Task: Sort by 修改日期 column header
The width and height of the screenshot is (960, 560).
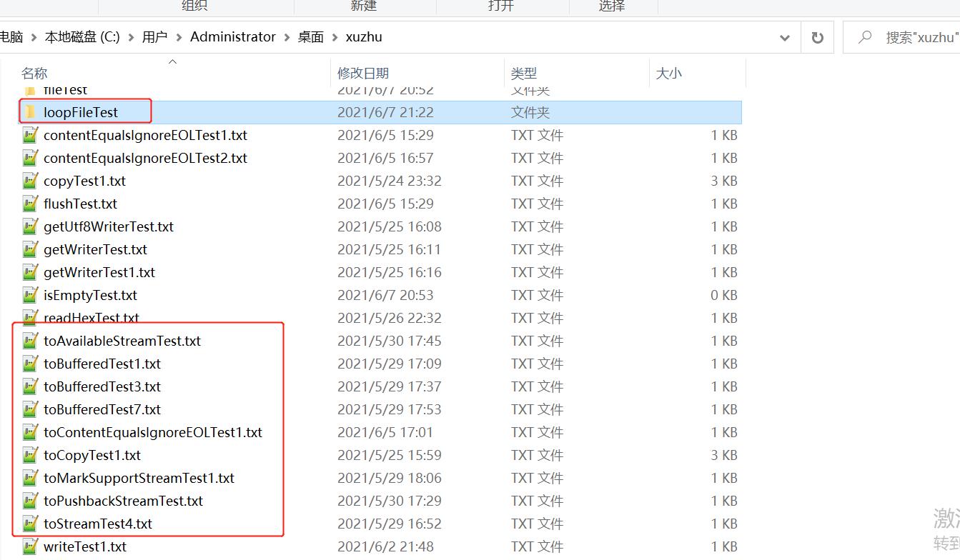Action: tap(363, 73)
